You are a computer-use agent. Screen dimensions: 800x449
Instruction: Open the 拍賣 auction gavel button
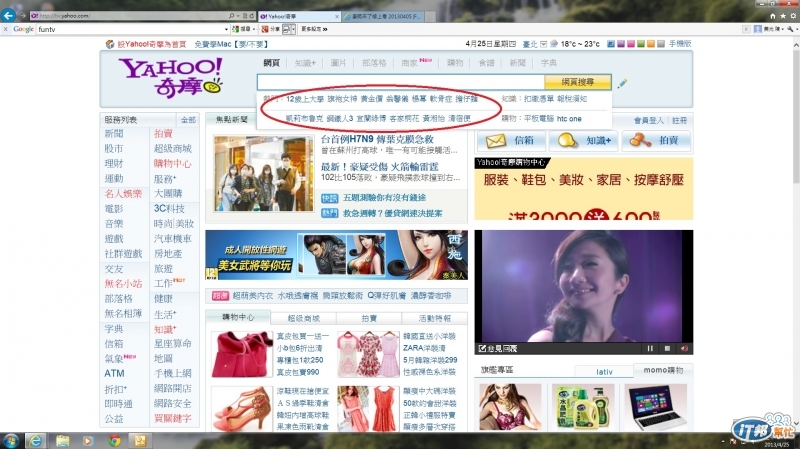tap(656, 140)
